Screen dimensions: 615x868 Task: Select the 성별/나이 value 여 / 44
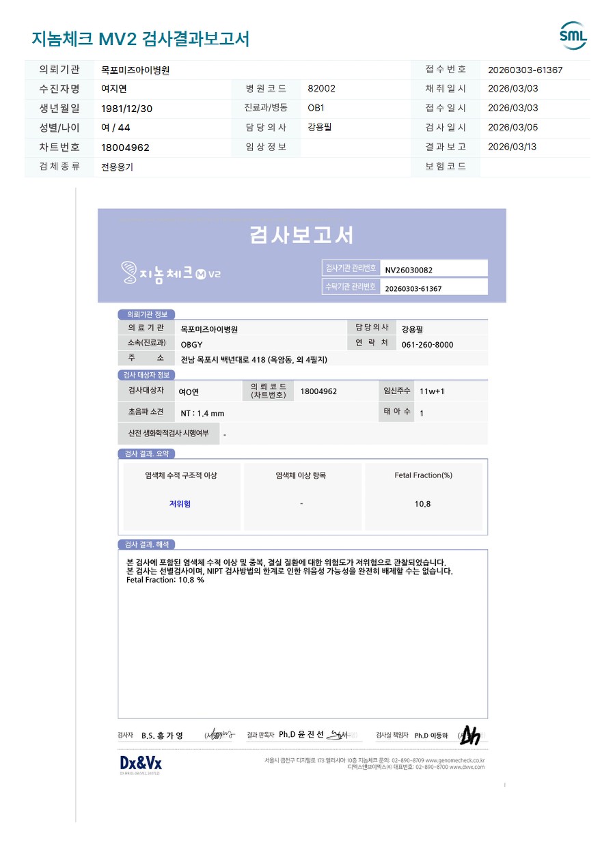tap(115, 128)
